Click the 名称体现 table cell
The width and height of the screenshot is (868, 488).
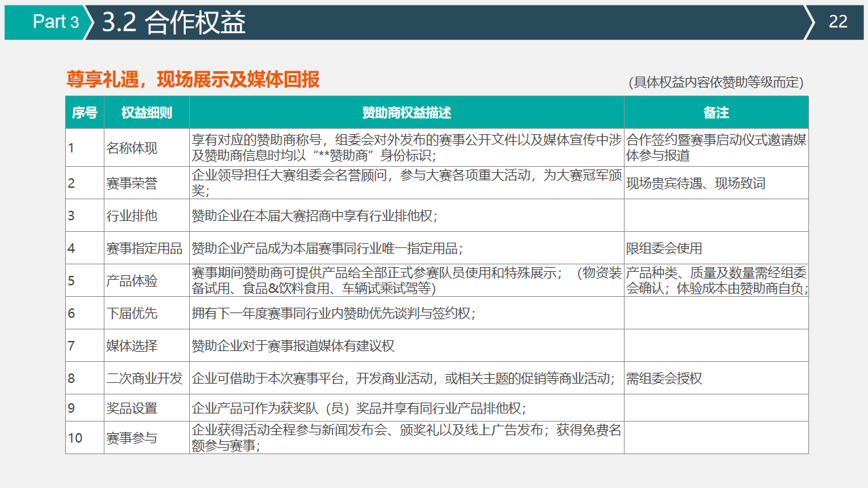132,148
